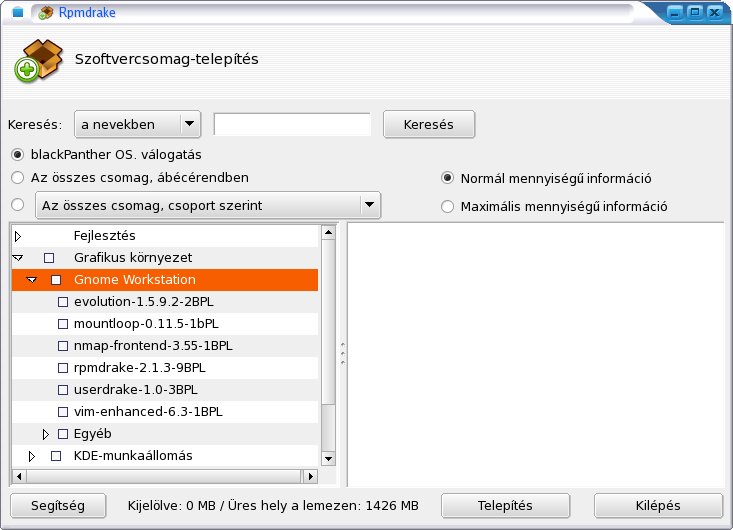Image resolution: width=733 pixels, height=530 pixels.
Task: Click the pane splitter handle between panels
Action: 343,354
